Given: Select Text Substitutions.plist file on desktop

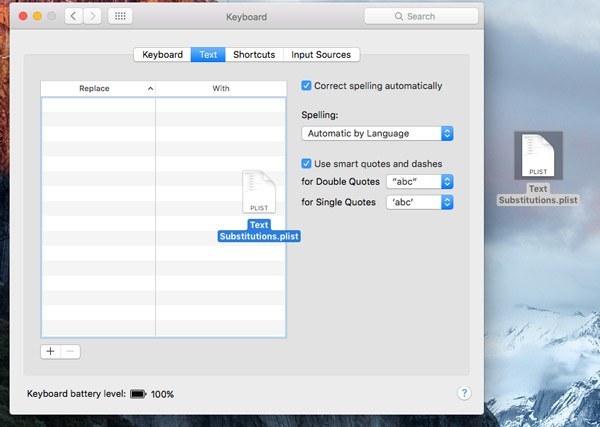Looking at the screenshot, I should click(x=538, y=169).
